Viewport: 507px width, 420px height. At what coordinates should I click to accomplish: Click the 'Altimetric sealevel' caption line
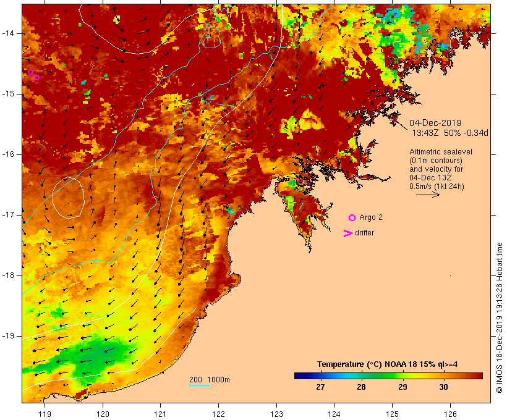[x=441, y=152]
